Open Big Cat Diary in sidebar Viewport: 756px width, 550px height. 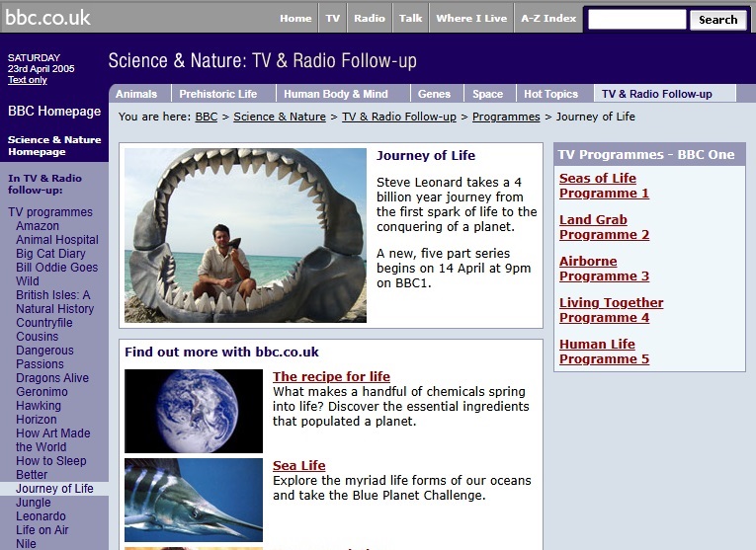[50, 254]
